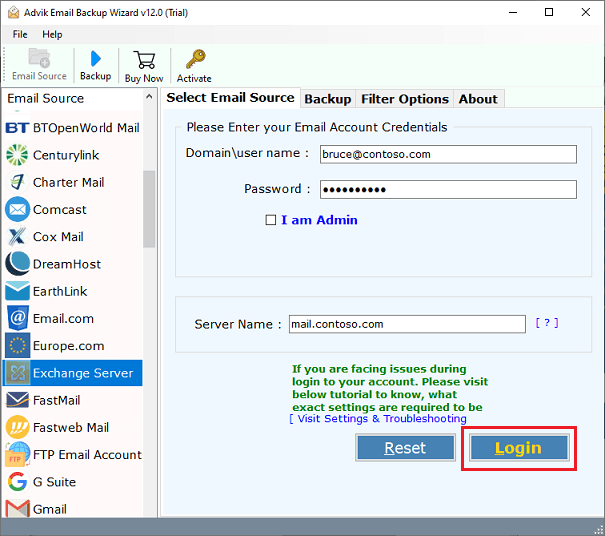Click the resize grip in status bar
The image size is (605, 536).
click(599, 531)
